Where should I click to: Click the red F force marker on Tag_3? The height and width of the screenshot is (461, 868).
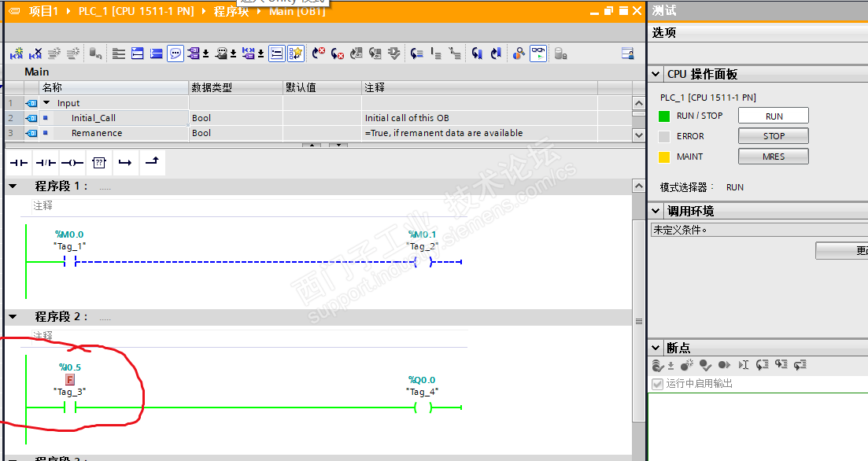tap(70, 380)
